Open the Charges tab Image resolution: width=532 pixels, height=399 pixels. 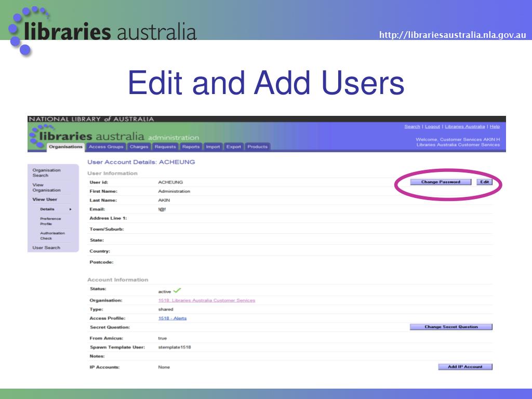139,147
